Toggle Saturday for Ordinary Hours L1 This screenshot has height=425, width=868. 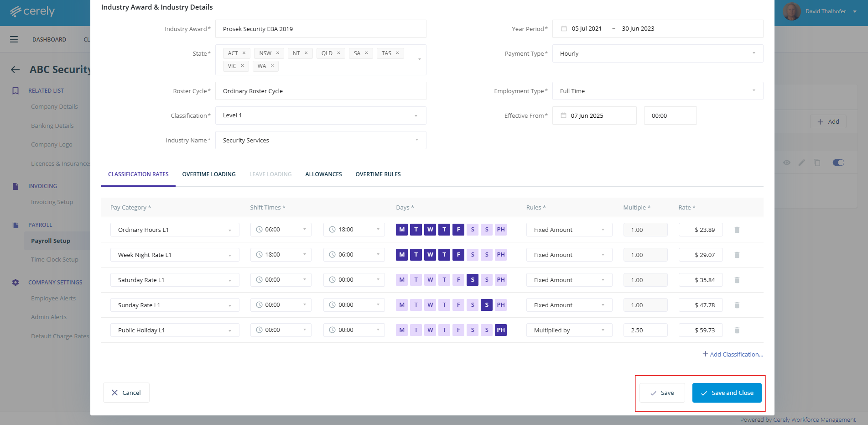pos(473,230)
